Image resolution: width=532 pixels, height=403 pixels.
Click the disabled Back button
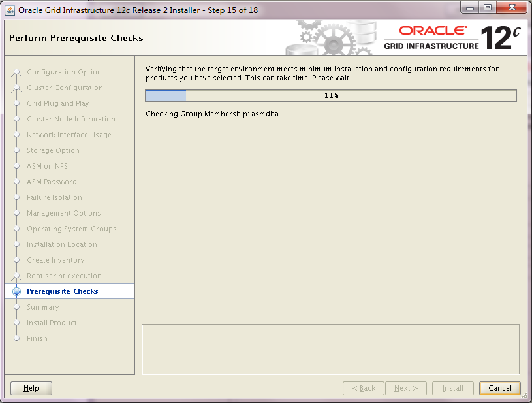pos(364,388)
